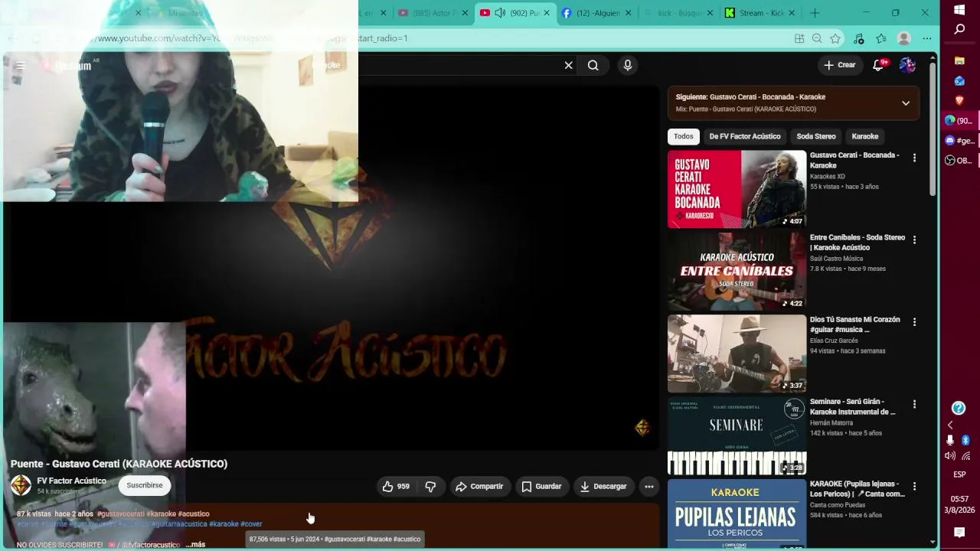Open options for Bocanada Karaoke video

[x=914, y=158]
